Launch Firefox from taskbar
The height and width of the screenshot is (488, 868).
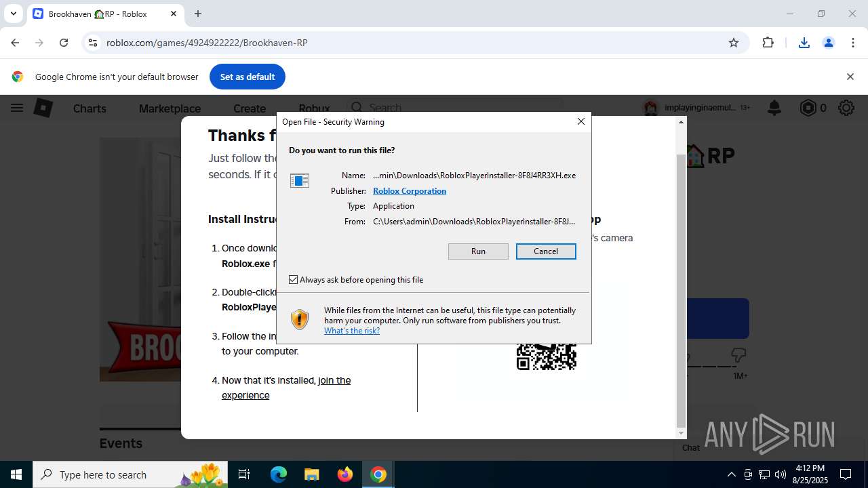(x=345, y=474)
